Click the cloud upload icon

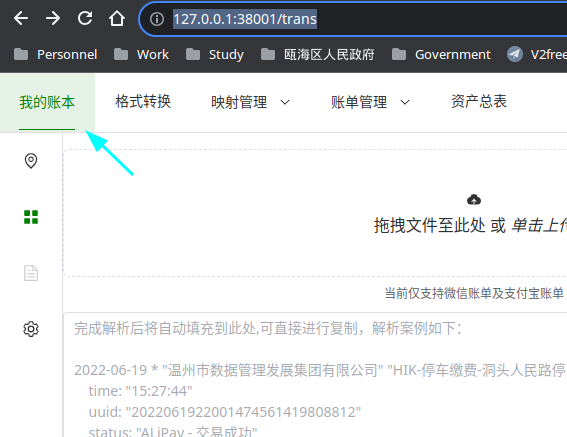coord(474,200)
